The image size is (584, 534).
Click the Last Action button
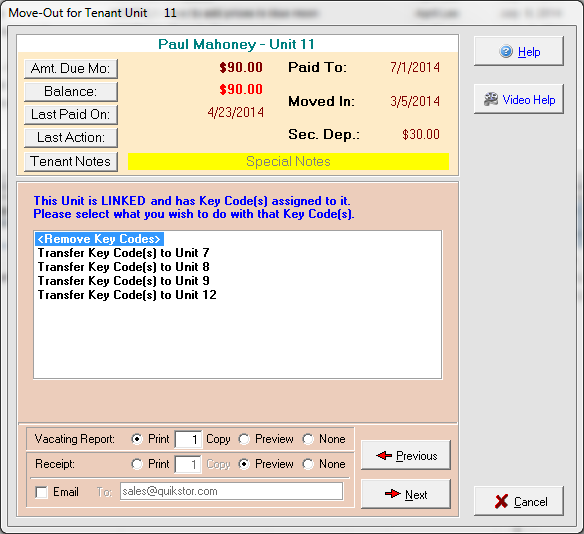(x=71, y=138)
